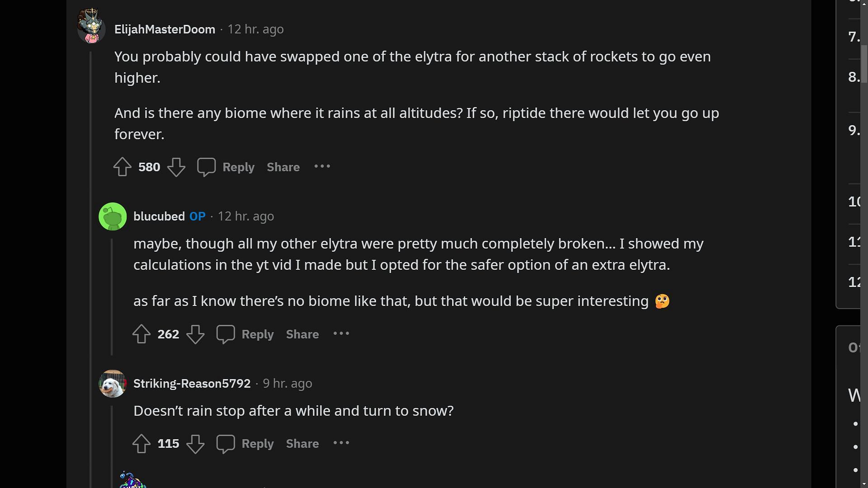
Task: Click the downvote icon on ElijahMasterDoom's comment
Action: click(x=176, y=167)
